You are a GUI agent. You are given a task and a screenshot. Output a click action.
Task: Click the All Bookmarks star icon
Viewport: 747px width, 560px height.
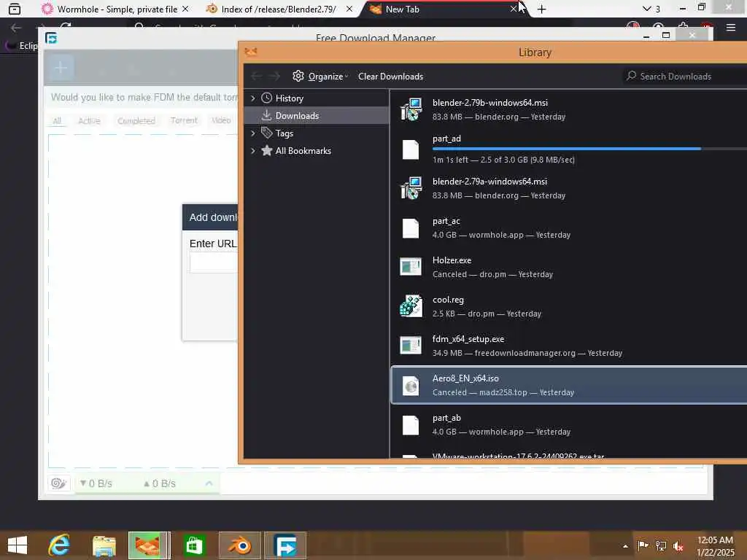point(267,150)
